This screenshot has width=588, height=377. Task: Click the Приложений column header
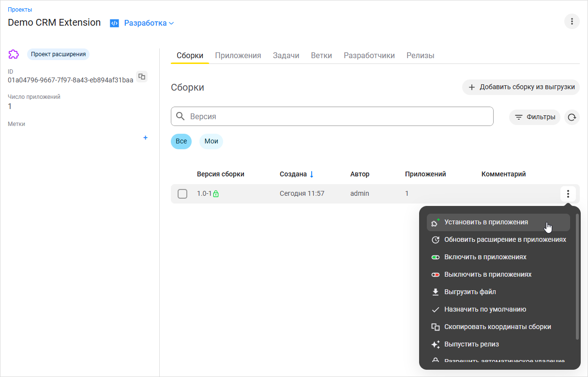click(425, 174)
